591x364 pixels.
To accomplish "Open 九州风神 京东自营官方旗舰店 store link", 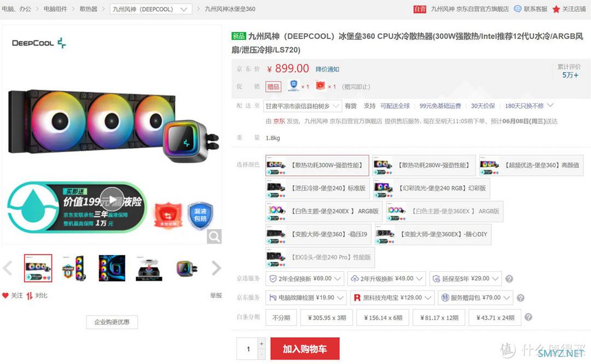I will coord(470,9).
